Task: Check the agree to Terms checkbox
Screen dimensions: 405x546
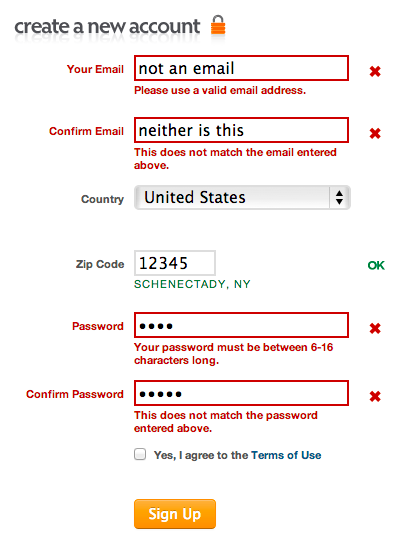Action: [x=140, y=454]
